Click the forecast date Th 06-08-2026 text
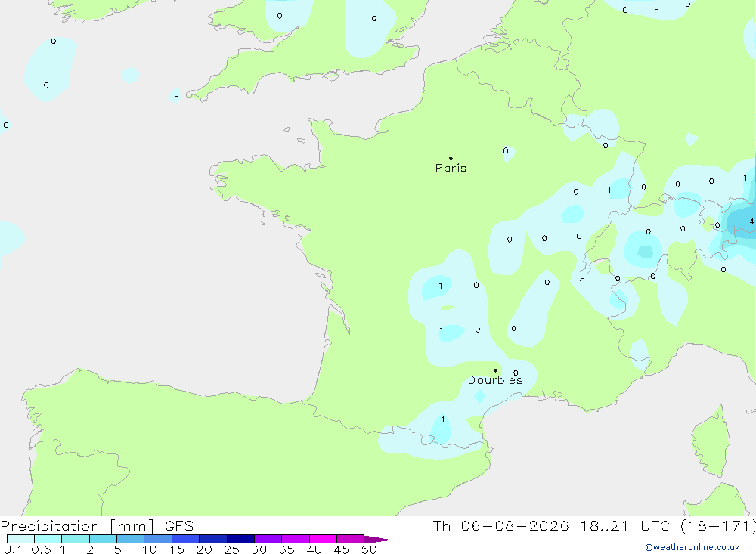 [500, 525]
